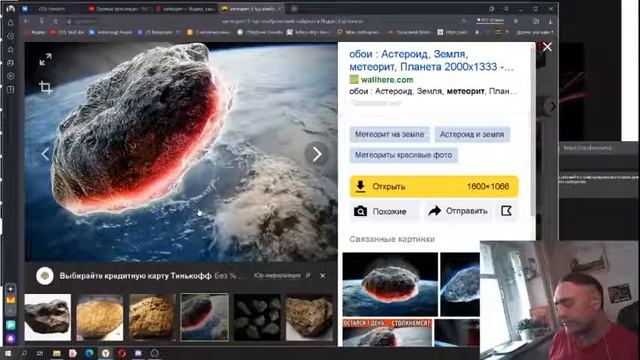Image resolution: width=640 pixels, height=360 pixels.
Task: Open related picture with red banner caption
Action: [387, 333]
